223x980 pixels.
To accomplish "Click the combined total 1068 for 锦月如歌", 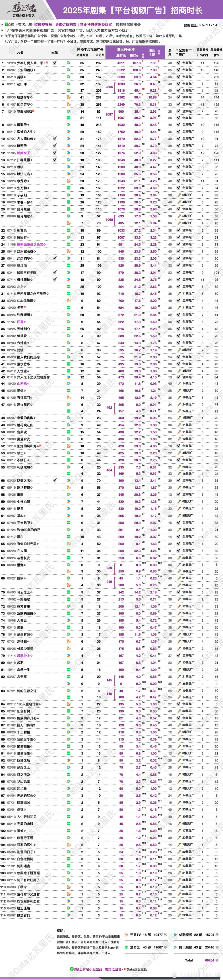I will click(109, 219).
